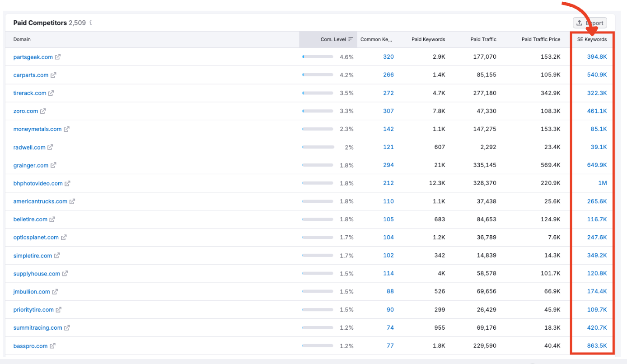Open the jmbullion.com domain link
The image size is (627, 364).
(31, 291)
